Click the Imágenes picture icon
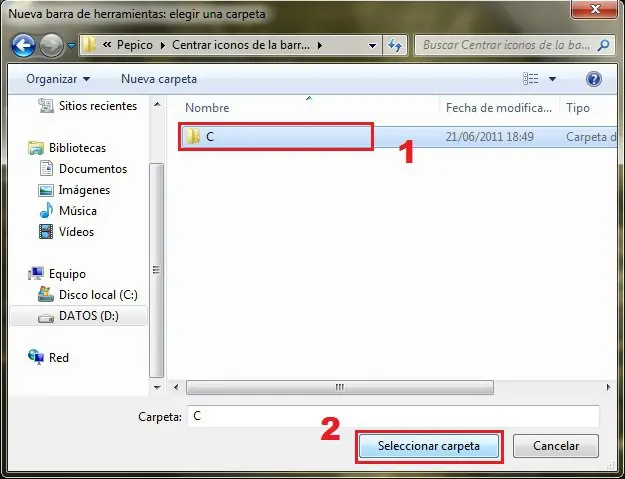The image size is (625, 479). (46, 190)
